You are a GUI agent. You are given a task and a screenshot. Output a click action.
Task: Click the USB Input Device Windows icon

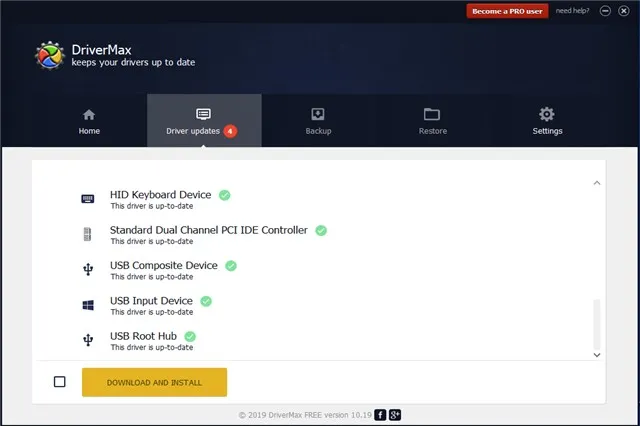(x=88, y=305)
